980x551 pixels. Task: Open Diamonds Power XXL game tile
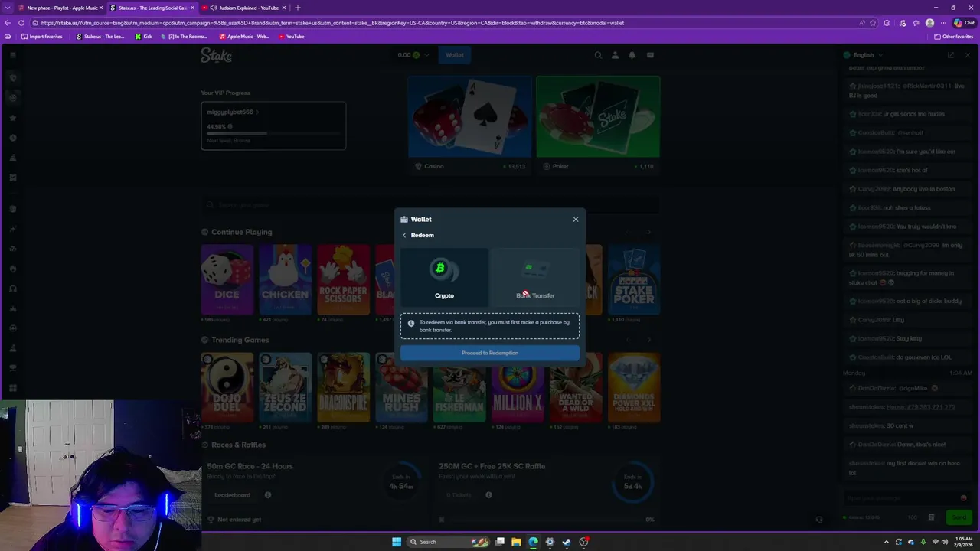point(634,387)
